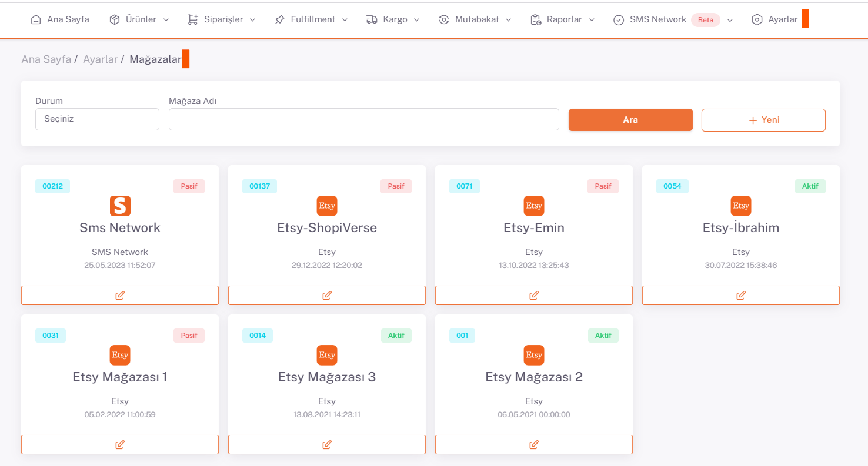The height and width of the screenshot is (466, 868).
Task: Edit the Etsy-Emin store
Action: [534, 295]
